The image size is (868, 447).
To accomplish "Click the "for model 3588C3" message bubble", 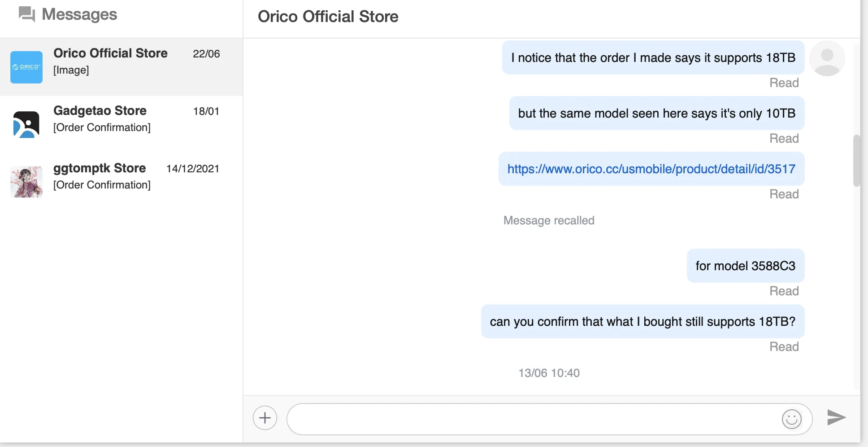I will coord(745,266).
